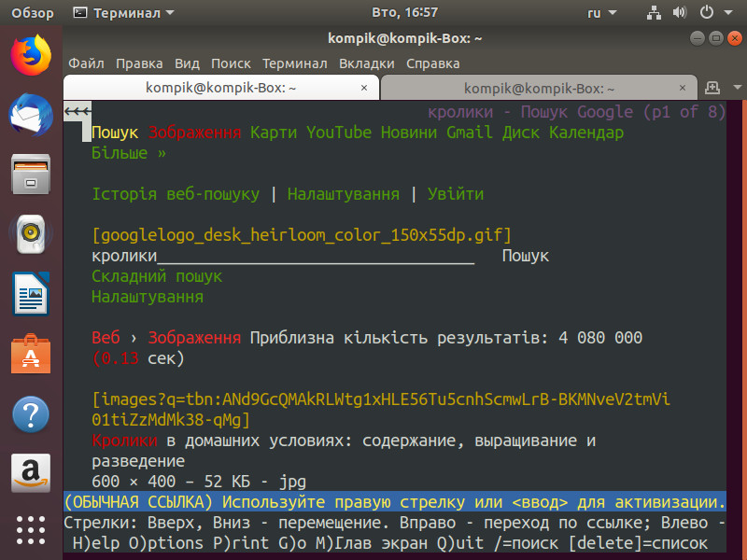Open the Help question mark icon
The height and width of the screenshot is (560, 747).
(x=31, y=413)
